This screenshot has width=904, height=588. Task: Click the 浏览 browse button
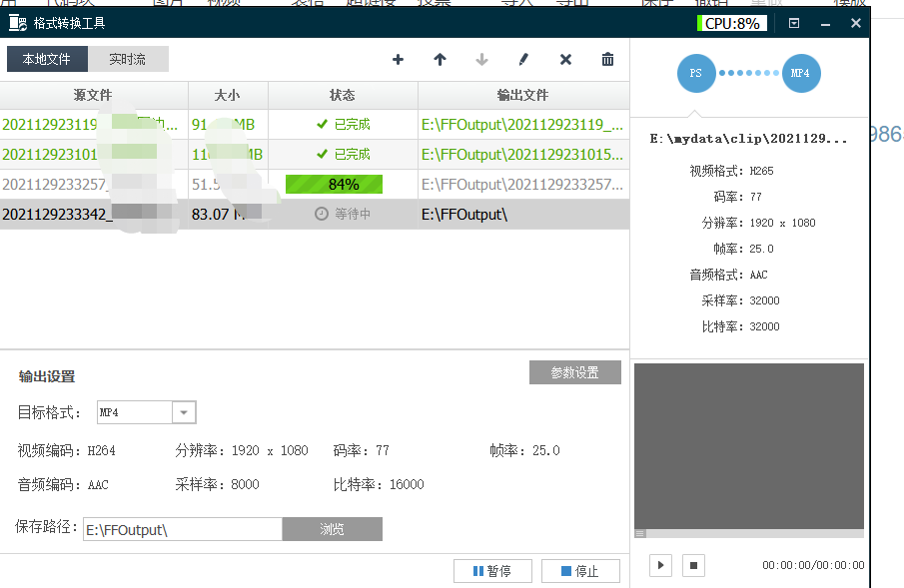(x=332, y=529)
